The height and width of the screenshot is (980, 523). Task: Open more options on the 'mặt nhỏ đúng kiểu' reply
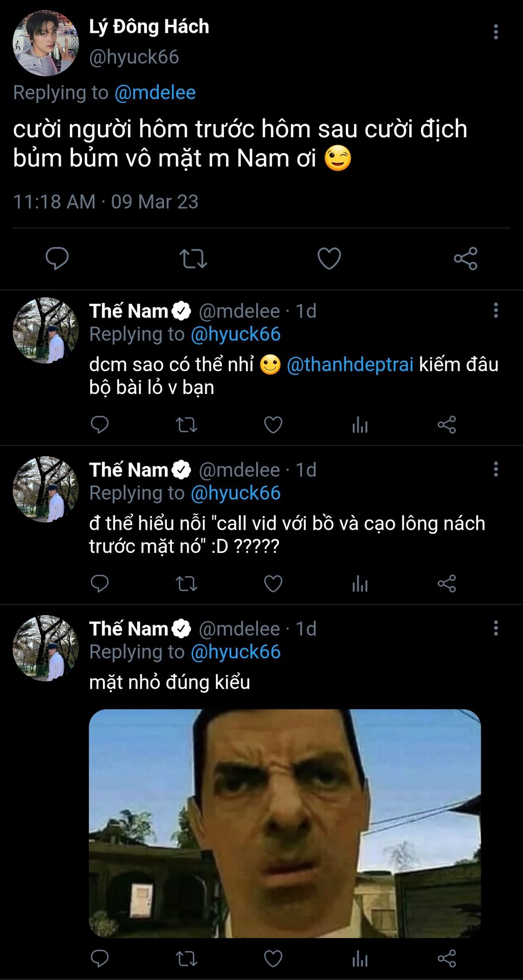[495, 628]
